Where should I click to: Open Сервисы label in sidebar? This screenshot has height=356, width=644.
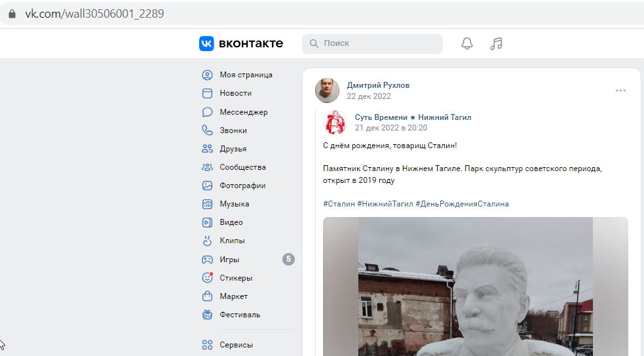pyautogui.click(x=236, y=345)
